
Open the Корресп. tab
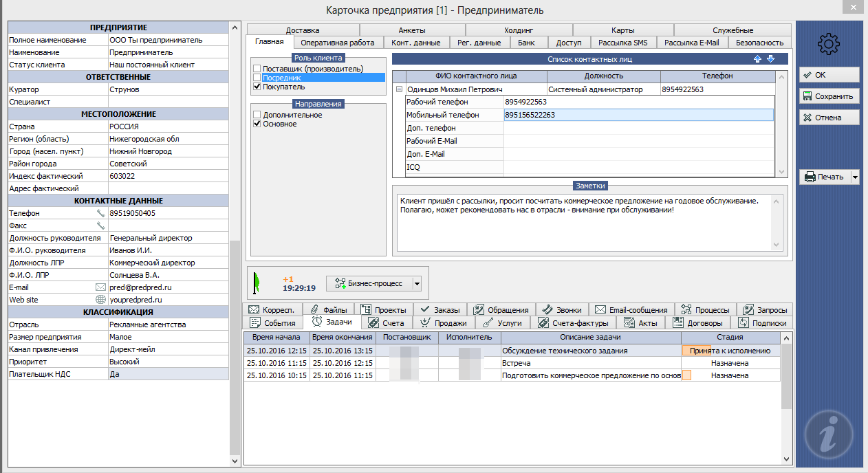(273, 310)
